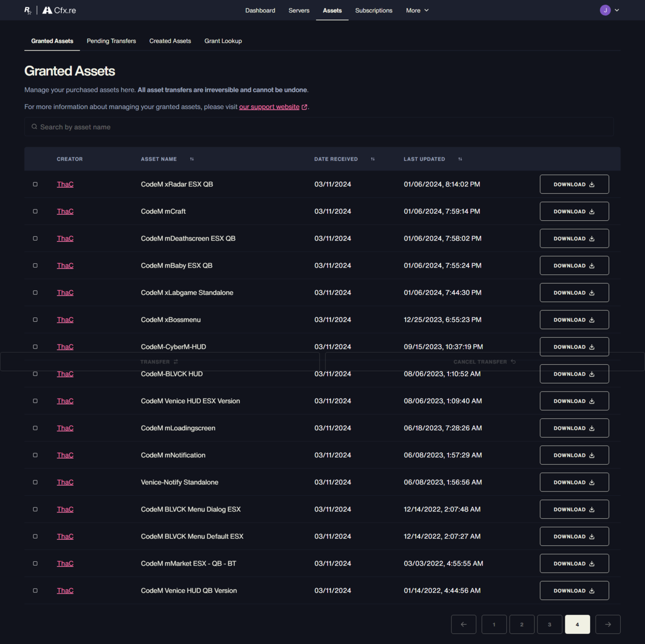Switch to Grant Lookup tab
The image size is (645, 644).
pos(223,41)
